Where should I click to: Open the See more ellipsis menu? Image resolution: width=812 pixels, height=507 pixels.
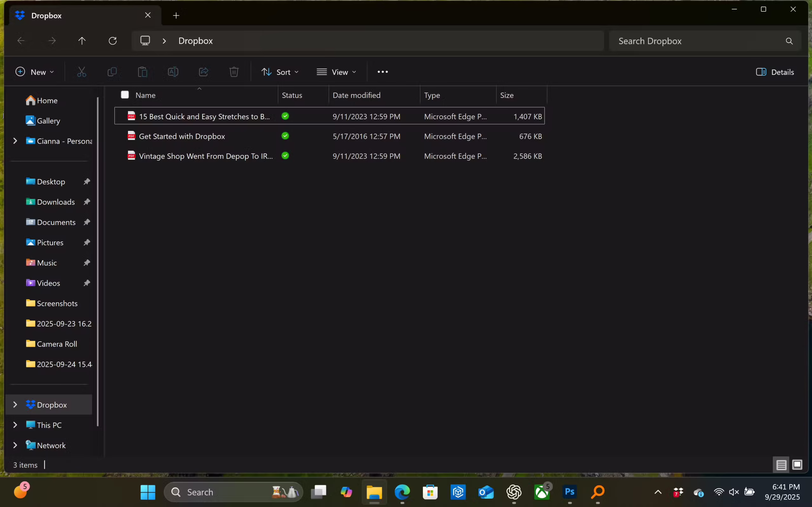tap(383, 72)
